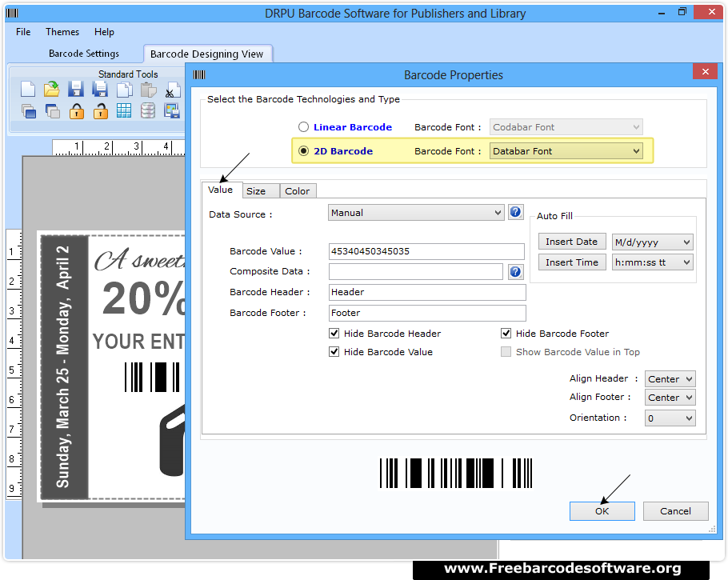Click the OK button

602,511
